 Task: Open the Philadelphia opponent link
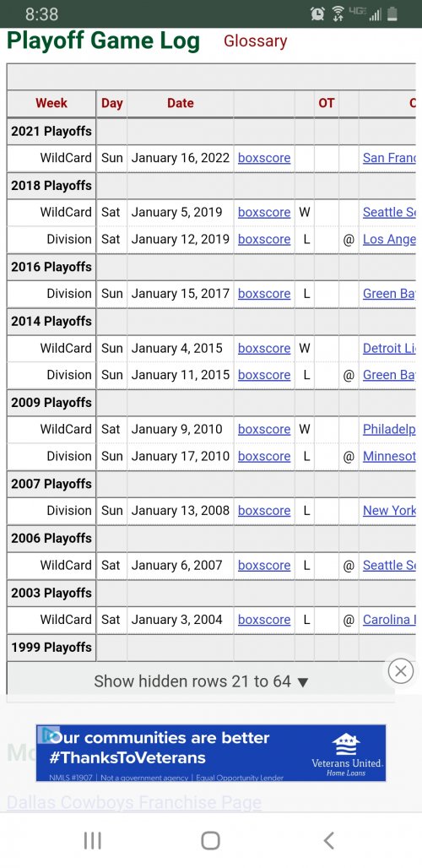[389, 429]
